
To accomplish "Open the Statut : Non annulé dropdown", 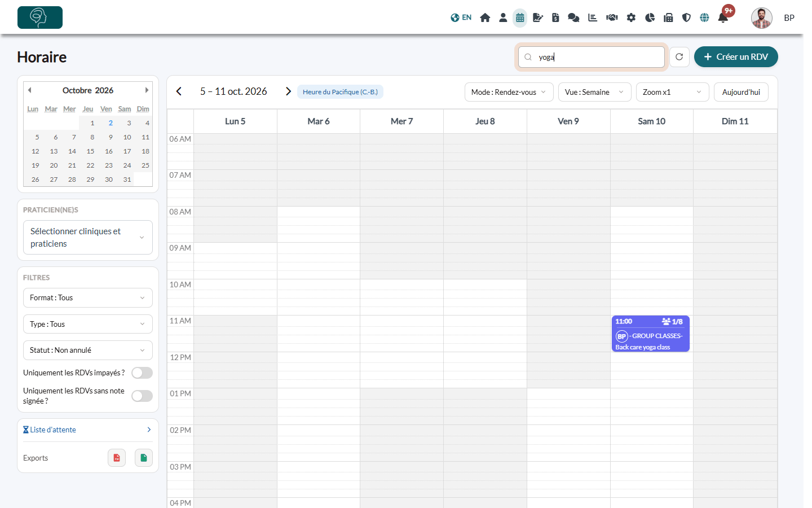I will pyautogui.click(x=88, y=350).
